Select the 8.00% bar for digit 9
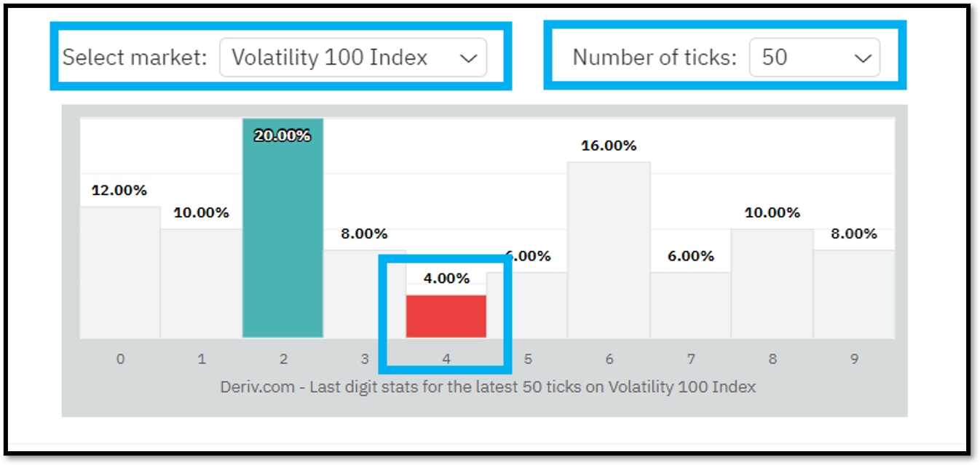Image resolution: width=980 pixels, height=465 pixels. point(854,295)
